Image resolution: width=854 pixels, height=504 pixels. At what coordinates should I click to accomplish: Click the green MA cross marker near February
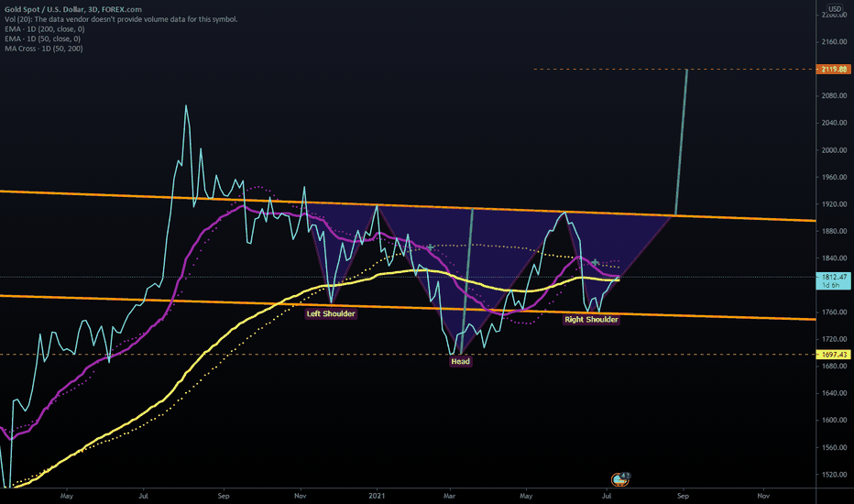431,247
